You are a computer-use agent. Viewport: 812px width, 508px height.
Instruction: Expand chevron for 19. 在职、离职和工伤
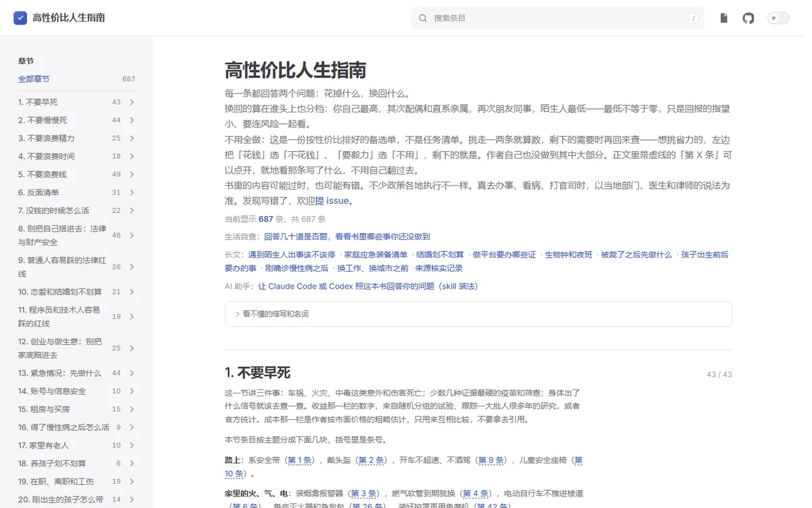point(131,482)
